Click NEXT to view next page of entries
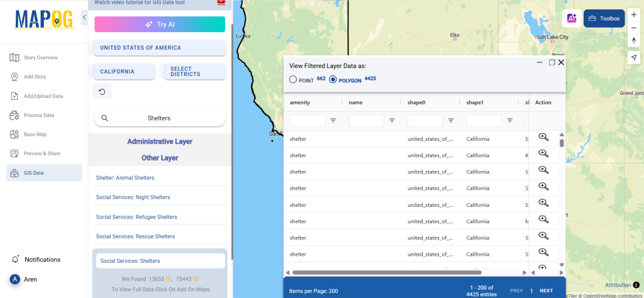 [x=546, y=290]
